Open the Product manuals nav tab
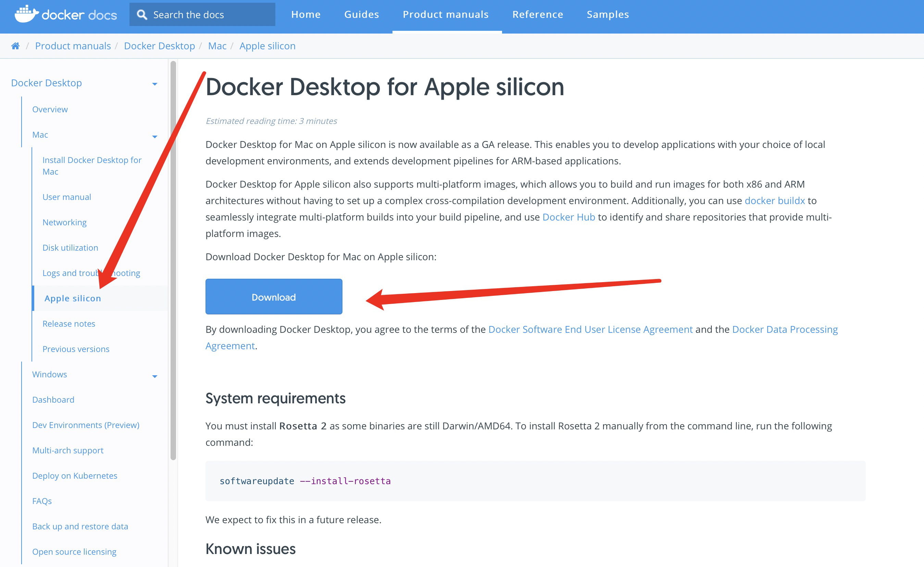 446,14
